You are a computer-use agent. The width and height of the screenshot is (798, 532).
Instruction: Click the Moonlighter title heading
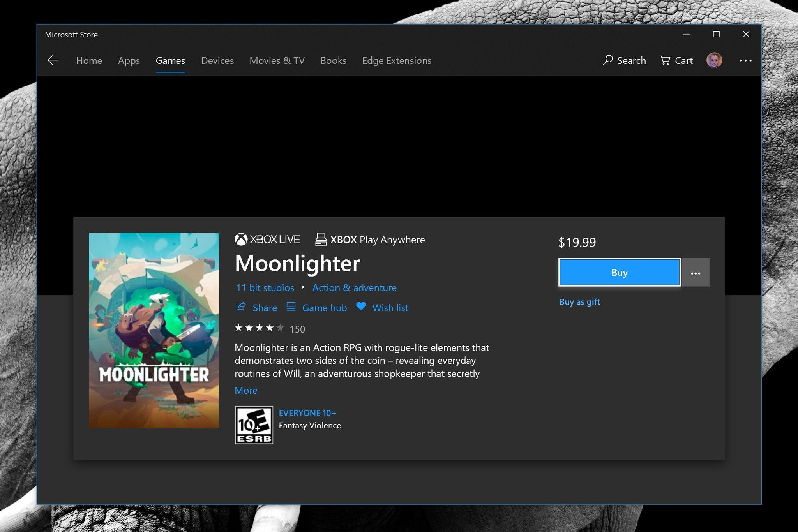pos(298,264)
